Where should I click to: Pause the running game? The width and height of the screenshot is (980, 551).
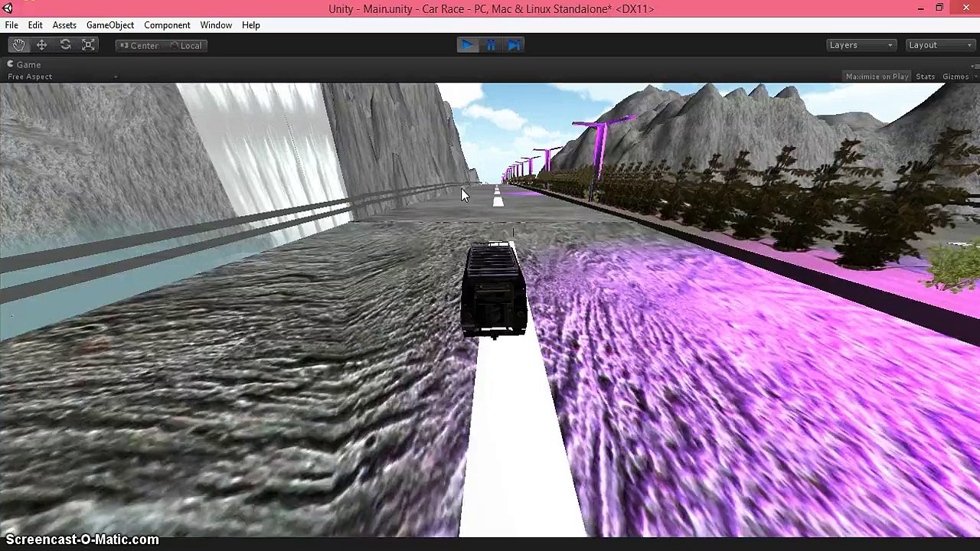pos(491,45)
